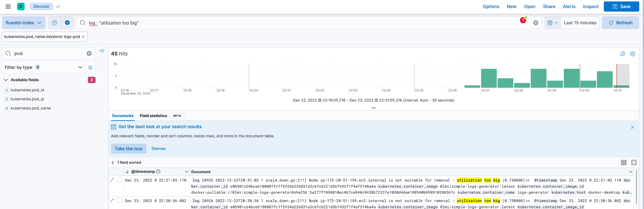This screenshot has width=644, height=209.
Task: Expand the 22:31:03.110 document row
Action: coord(112,180)
